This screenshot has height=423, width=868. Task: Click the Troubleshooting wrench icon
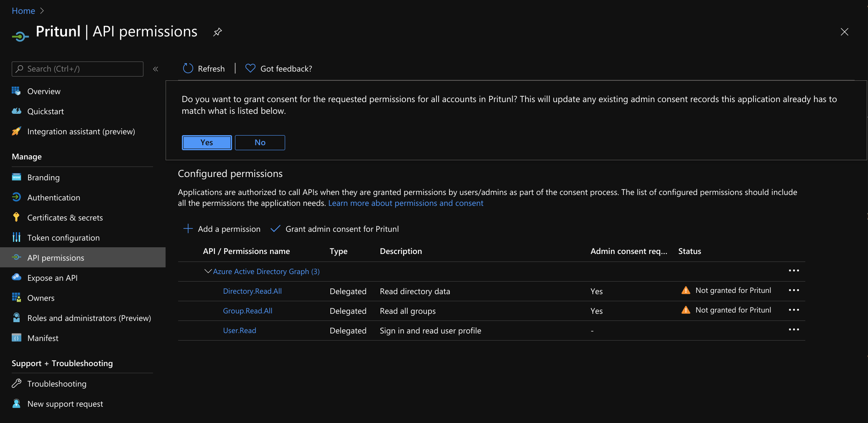pos(16,383)
